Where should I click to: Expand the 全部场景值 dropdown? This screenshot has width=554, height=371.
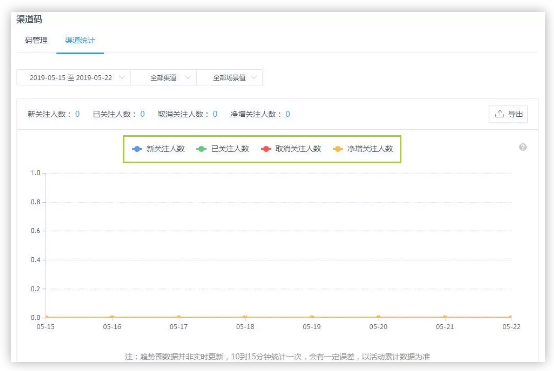click(x=230, y=77)
